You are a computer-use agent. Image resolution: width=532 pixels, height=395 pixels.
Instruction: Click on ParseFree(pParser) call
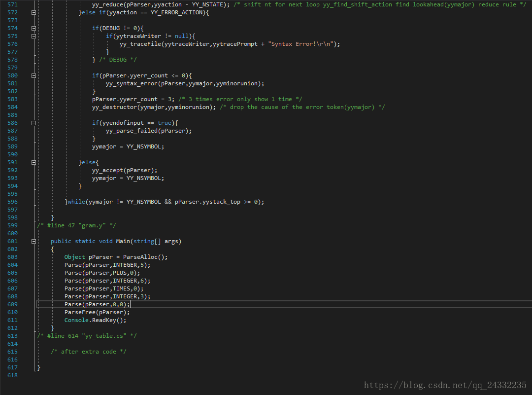click(x=97, y=313)
